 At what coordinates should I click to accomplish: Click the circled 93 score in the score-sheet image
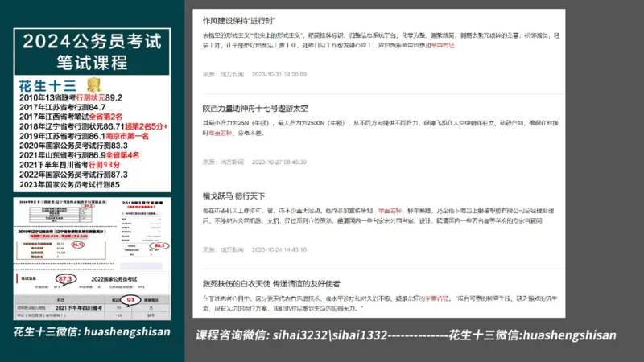pos(130,300)
